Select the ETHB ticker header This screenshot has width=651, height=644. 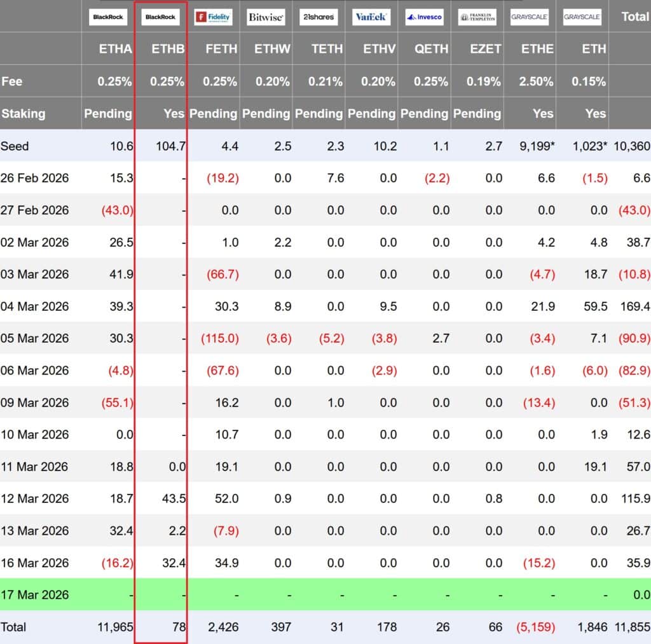tap(168, 49)
